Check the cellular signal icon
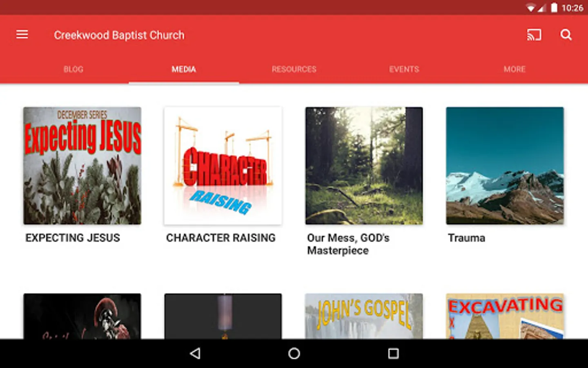The image size is (588, 368). [x=541, y=8]
